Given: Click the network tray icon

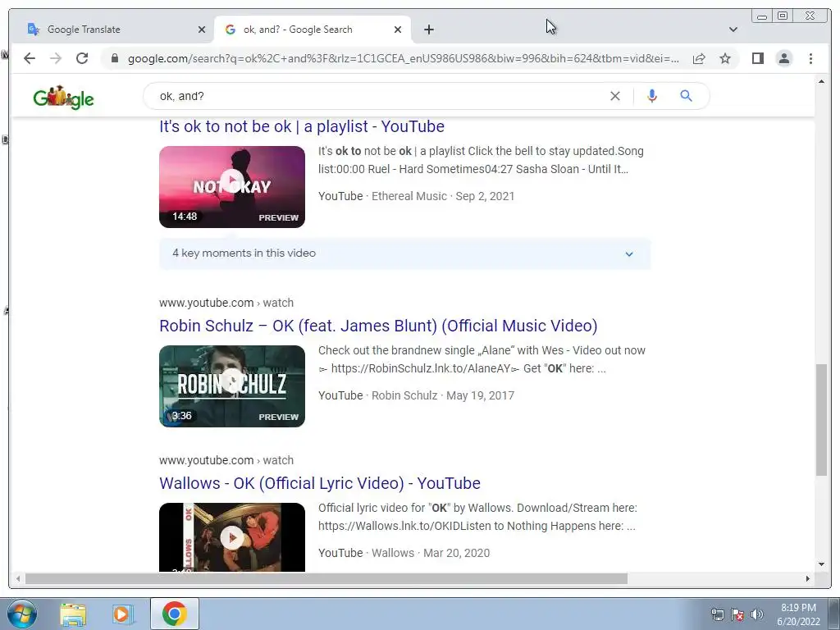Looking at the screenshot, I should 717,614.
